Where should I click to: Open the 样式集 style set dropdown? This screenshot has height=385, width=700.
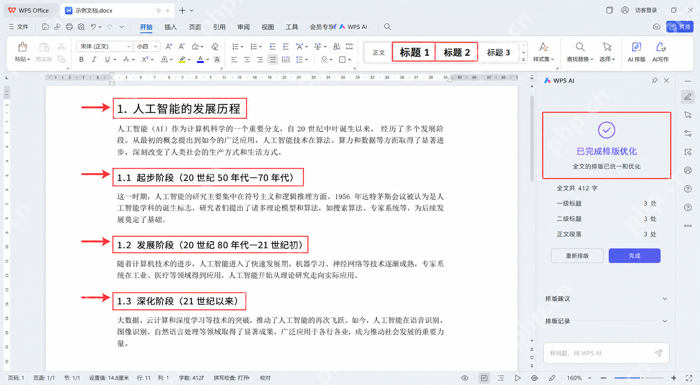543,59
